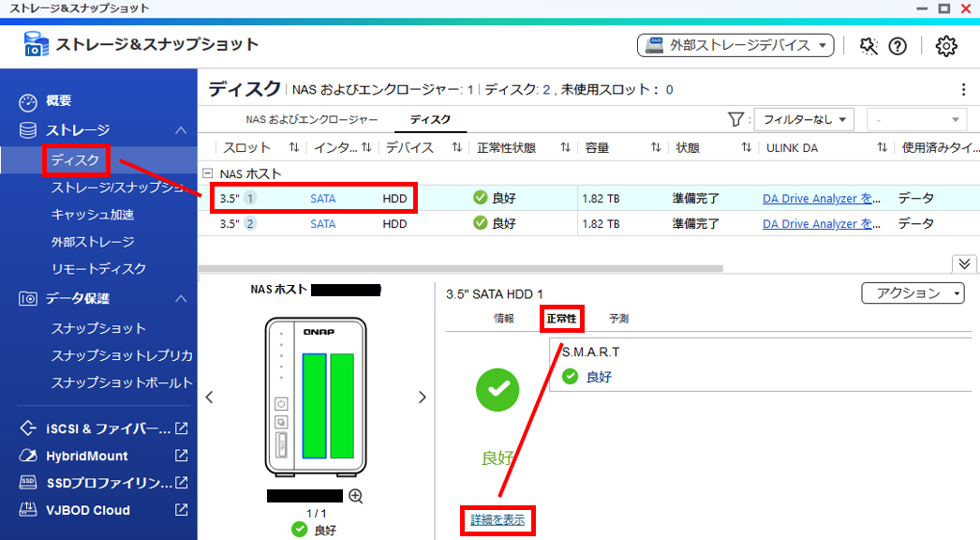The height and width of the screenshot is (540, 980).
Task: Sort by 容量 column arrows
Action: tap(656, 147)
